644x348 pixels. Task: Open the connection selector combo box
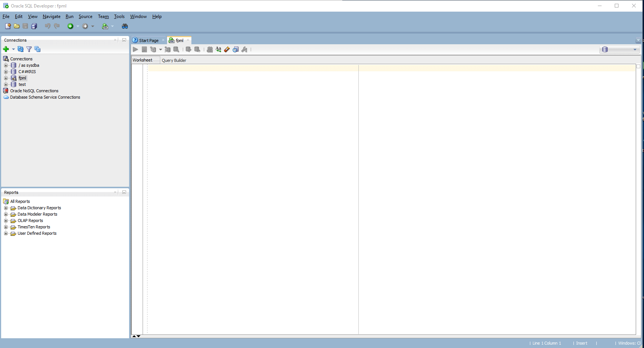click(x=619, y=49)
